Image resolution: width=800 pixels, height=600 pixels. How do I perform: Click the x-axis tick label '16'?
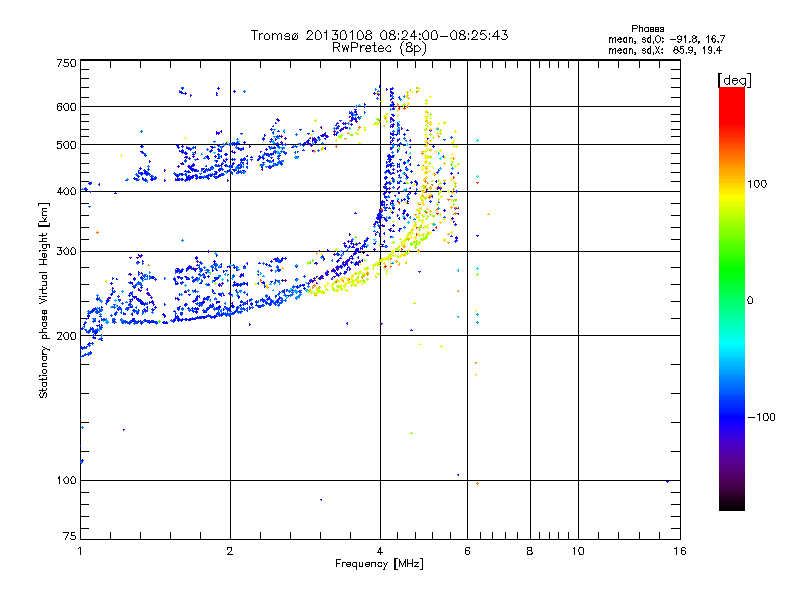click(680, 551)
